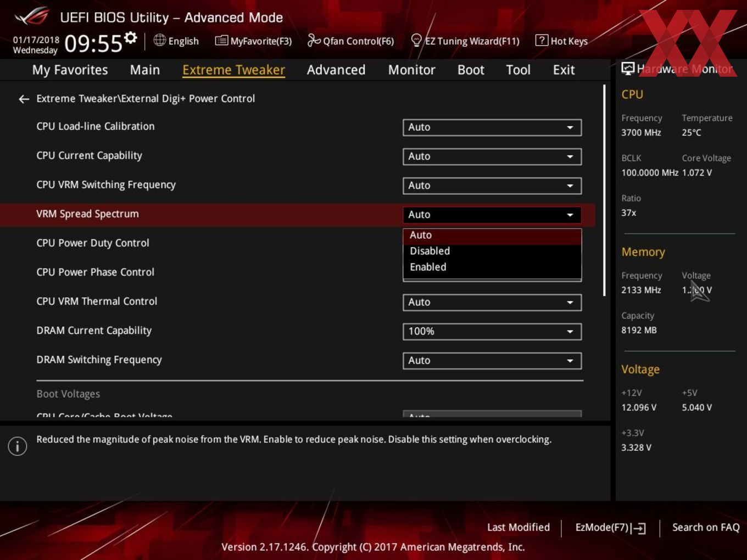
Task: Open DRAM Switching Frequency dropdown
Action: (492, 361)
